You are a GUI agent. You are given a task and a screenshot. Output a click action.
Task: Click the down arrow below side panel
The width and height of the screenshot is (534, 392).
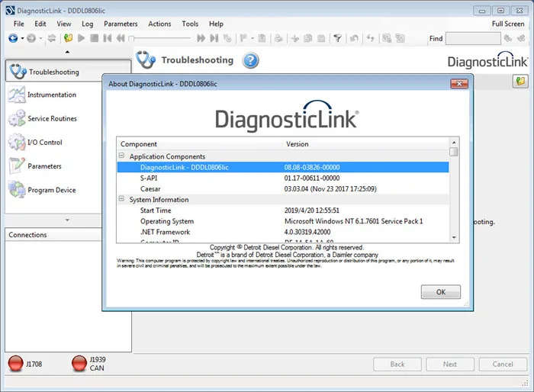(x=67, y=220)
